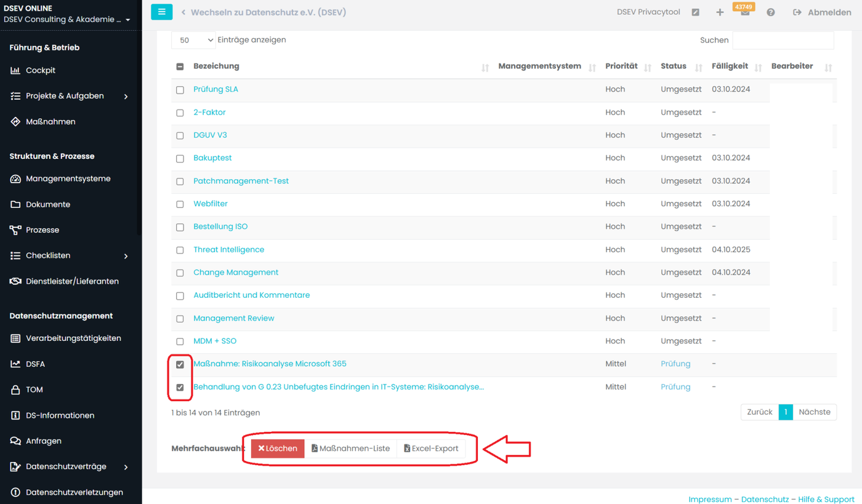This screenshot has height=504, width=862.
Task: Click the hamburger menu toggle icon
Action: click(x=161, y=12)
